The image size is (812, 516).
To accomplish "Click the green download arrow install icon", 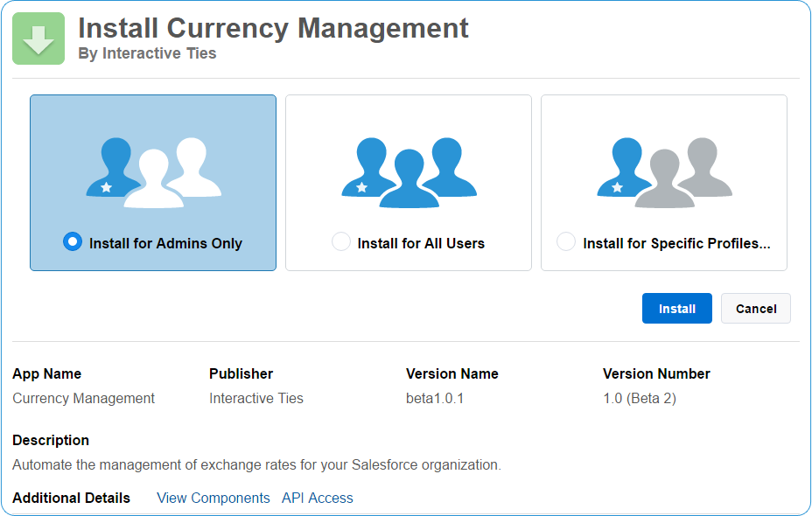I will point(38,38).
